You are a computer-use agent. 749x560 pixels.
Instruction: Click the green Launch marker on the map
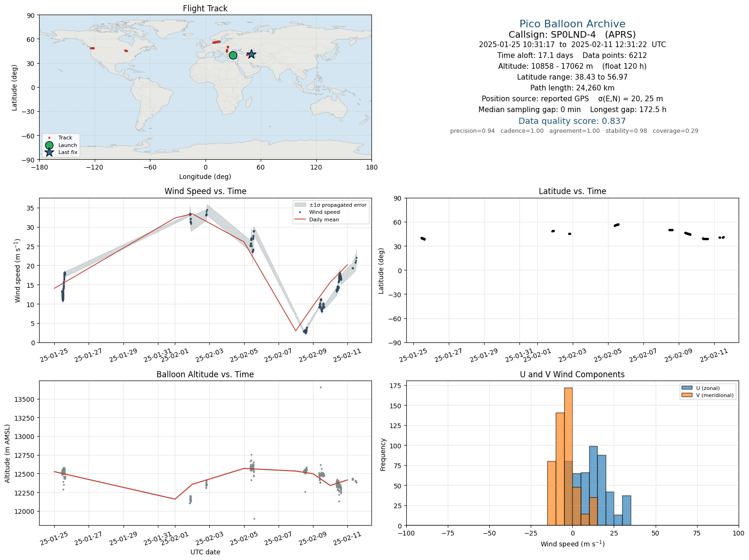tap(233, 56)
